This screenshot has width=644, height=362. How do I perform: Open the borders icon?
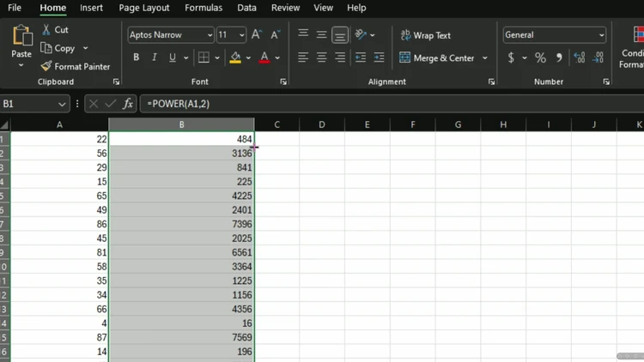tap(204, 57)
